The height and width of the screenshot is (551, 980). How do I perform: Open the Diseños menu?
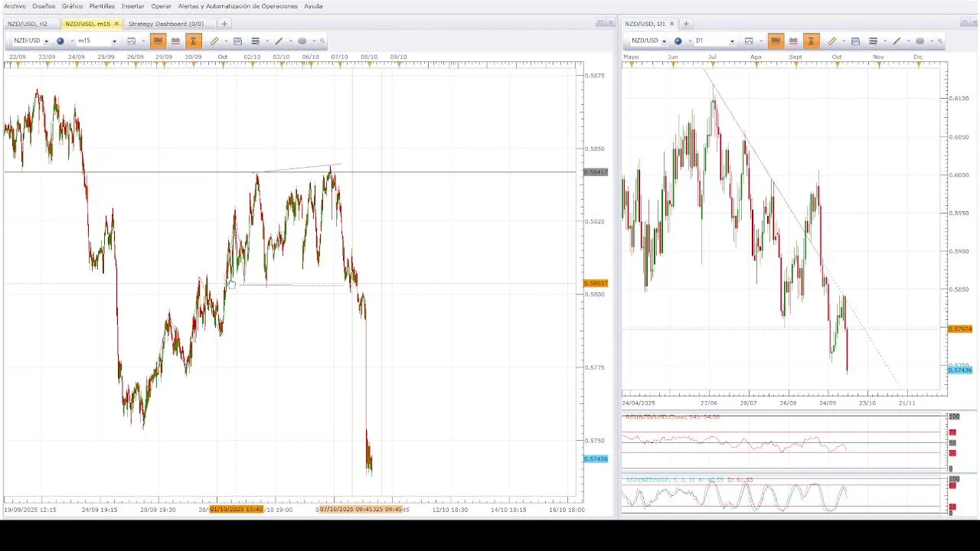point(44,6)
